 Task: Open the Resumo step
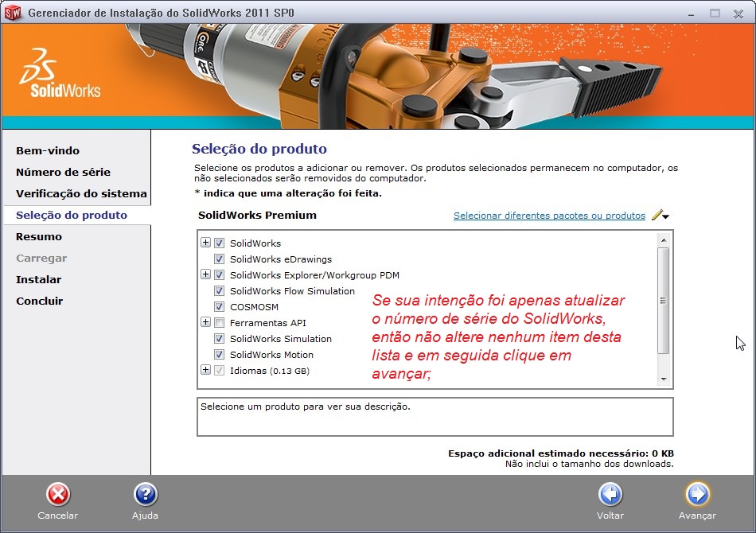pyautogui.click(x=38, y=236)
